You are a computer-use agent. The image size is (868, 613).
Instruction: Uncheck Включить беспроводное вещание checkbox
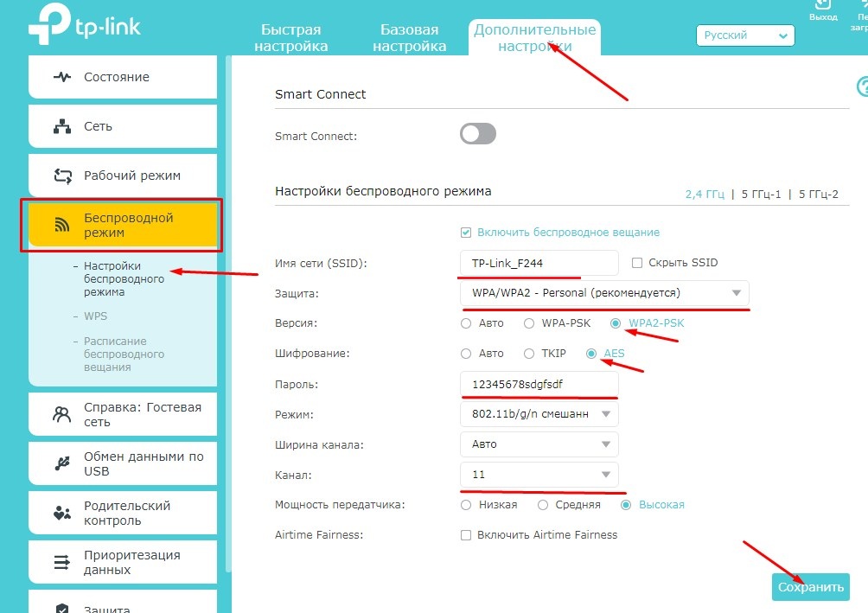pos(466,233)
